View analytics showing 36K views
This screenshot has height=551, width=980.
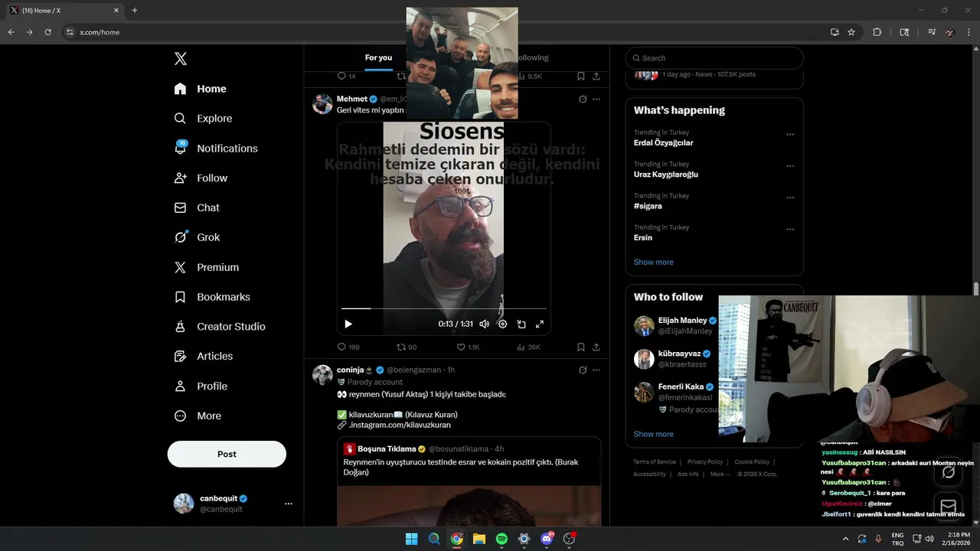point(528,347)
